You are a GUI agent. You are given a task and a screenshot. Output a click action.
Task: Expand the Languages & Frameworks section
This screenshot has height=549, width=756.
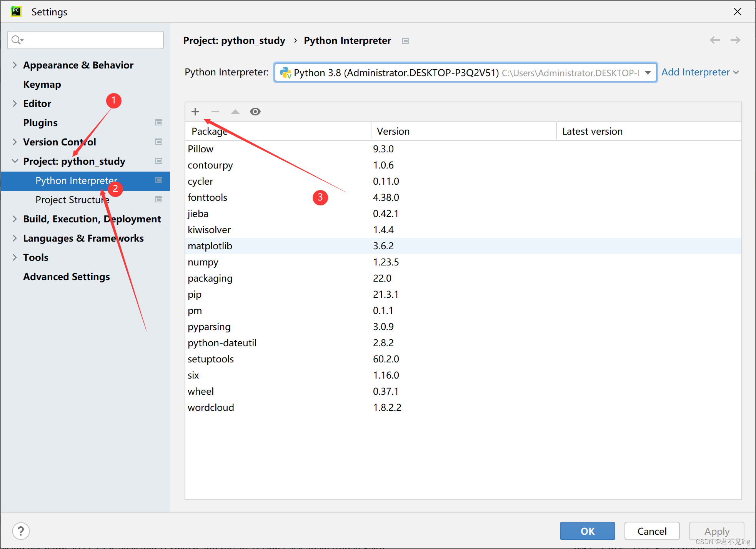click(x=15, y=238)
